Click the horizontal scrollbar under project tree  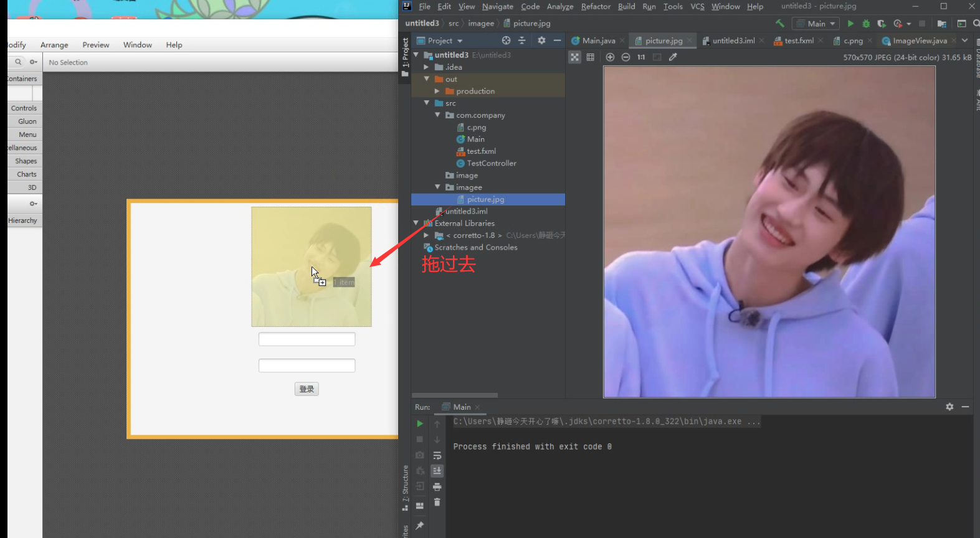coord(455,395)
